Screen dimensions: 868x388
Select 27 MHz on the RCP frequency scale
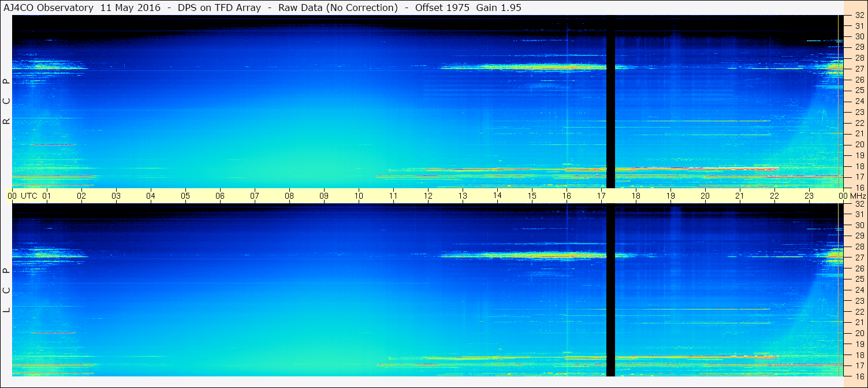coord(859,69)
